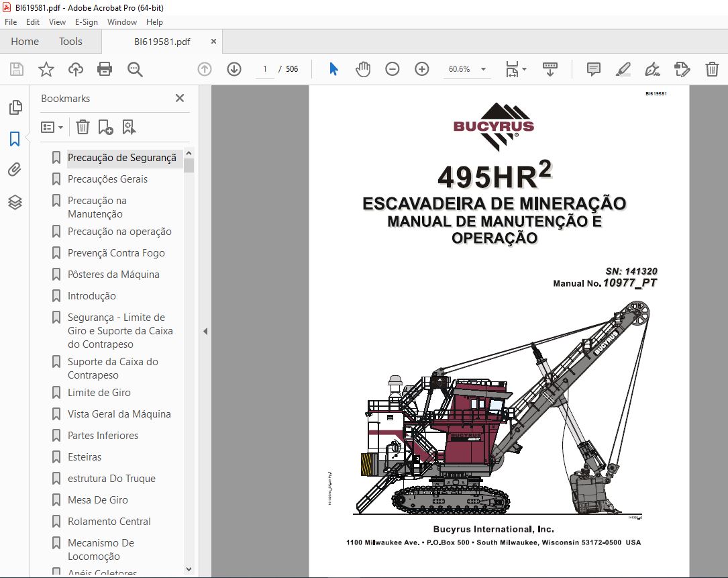Zoom in with plus icon
The height and width of the screenshot is (578, 728).
coord(421,69)
